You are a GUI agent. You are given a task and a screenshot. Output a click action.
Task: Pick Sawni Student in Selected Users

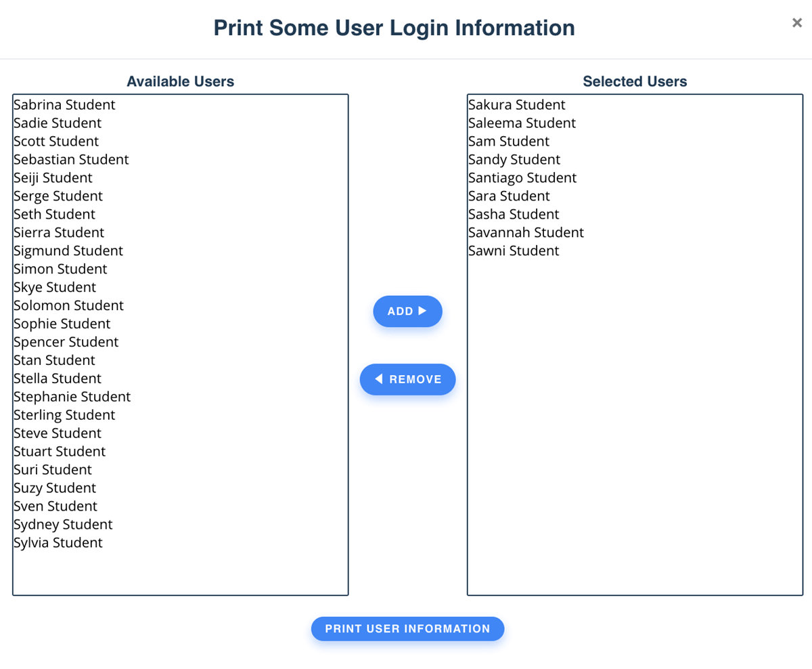[635, 251]
